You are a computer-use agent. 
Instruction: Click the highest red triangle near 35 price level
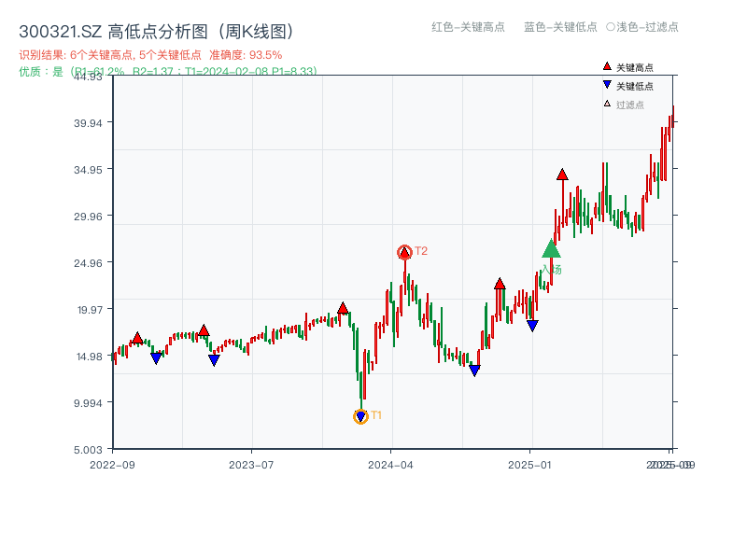tap(562, 173)
